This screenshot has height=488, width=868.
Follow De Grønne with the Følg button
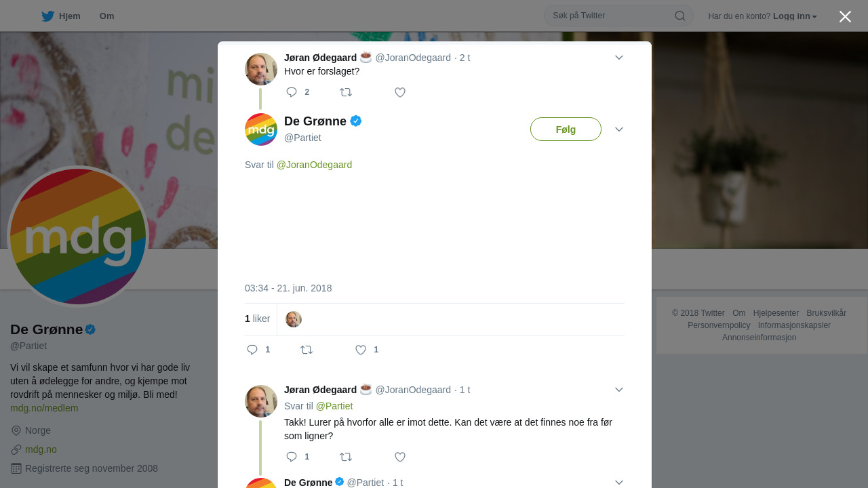[566, 129]
